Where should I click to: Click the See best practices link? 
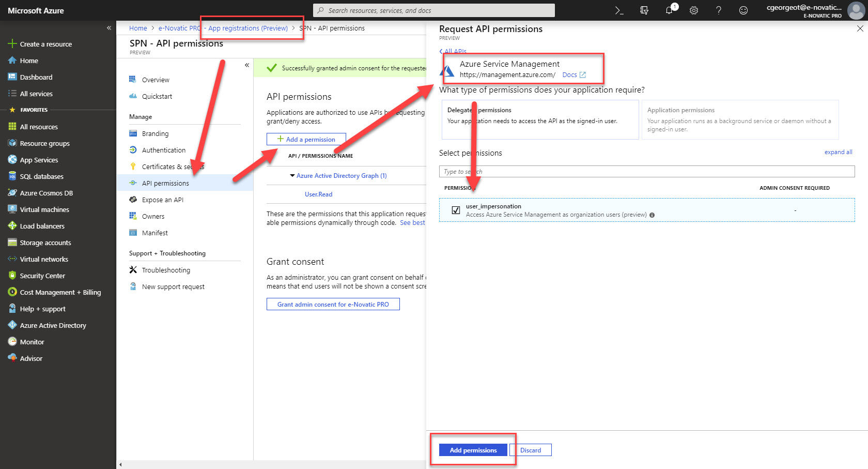click(x=412, y=223)
